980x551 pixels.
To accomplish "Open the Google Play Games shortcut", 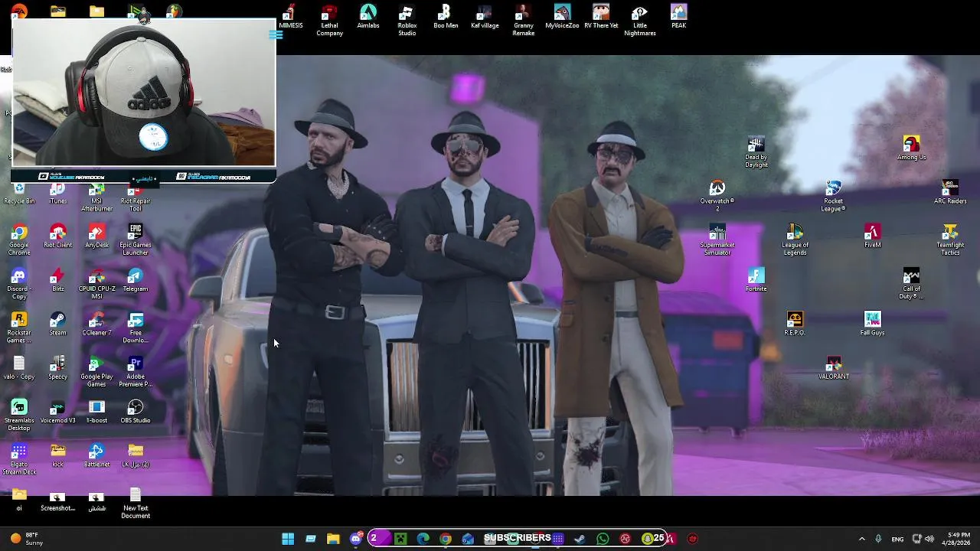I will [96, 370].
